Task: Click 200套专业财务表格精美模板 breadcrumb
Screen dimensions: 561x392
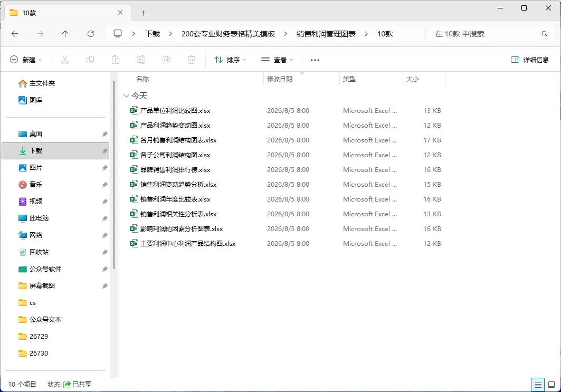Action: click(228, 34)
